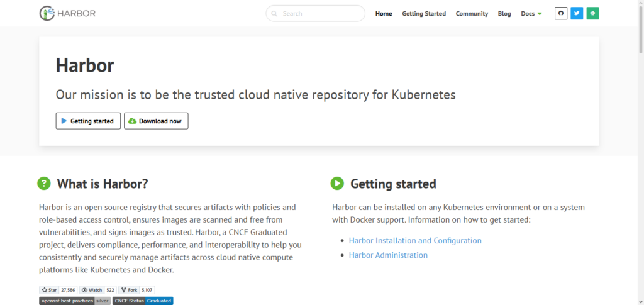
Task: Click the Harbor logo in the header
Action: (x=67, y=13)
